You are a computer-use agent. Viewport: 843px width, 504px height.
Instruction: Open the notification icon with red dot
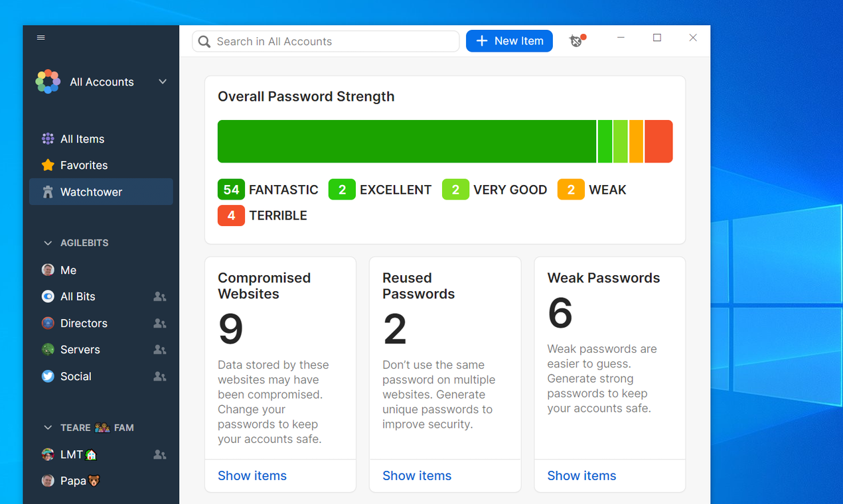coord(577,41)
